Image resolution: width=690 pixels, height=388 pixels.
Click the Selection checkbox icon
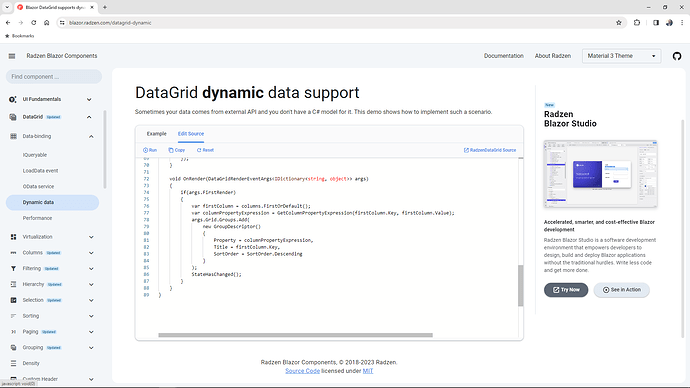point(13,300)
